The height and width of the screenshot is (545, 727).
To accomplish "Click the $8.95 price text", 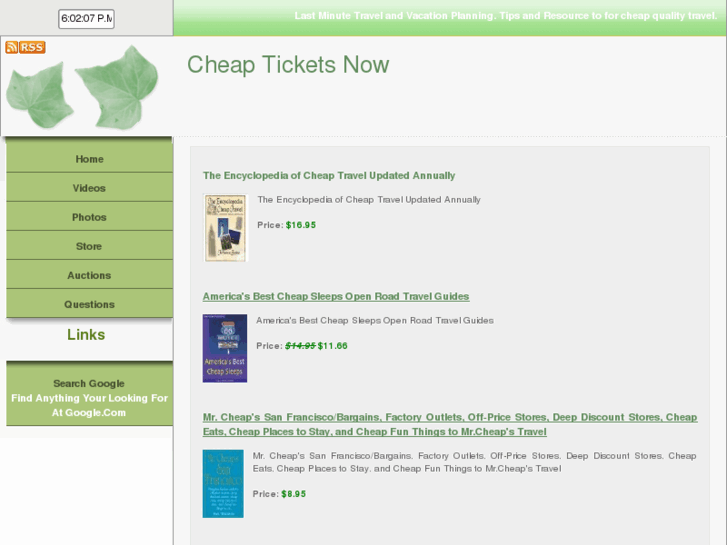I will click(293, 494).
